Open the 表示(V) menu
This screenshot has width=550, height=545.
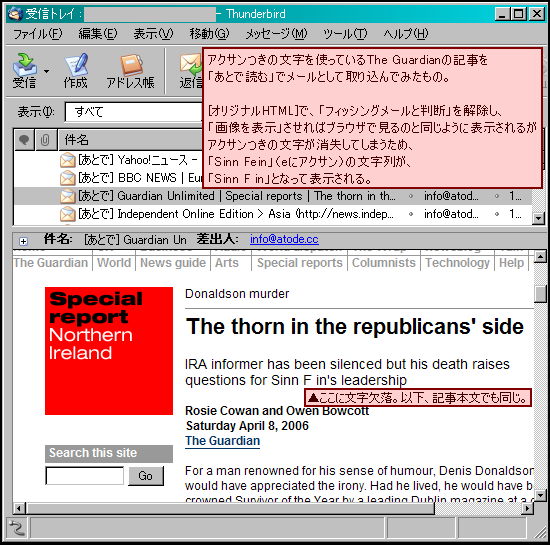tap(153, 34)
